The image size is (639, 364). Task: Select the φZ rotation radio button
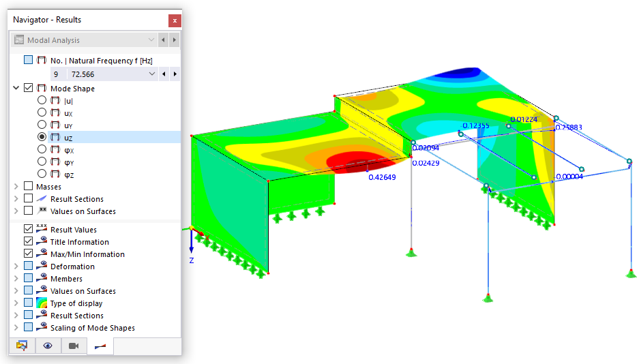point(42,174)
